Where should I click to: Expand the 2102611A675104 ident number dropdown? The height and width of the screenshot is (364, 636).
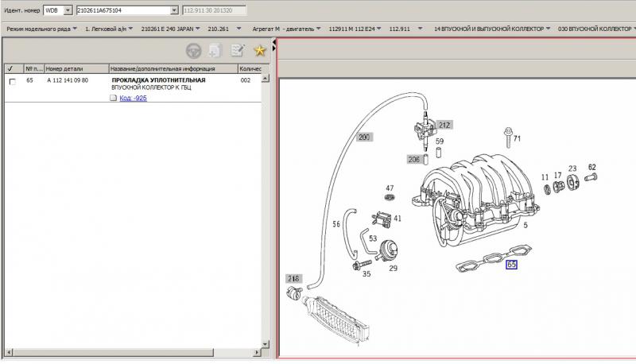tap(174, 10)
